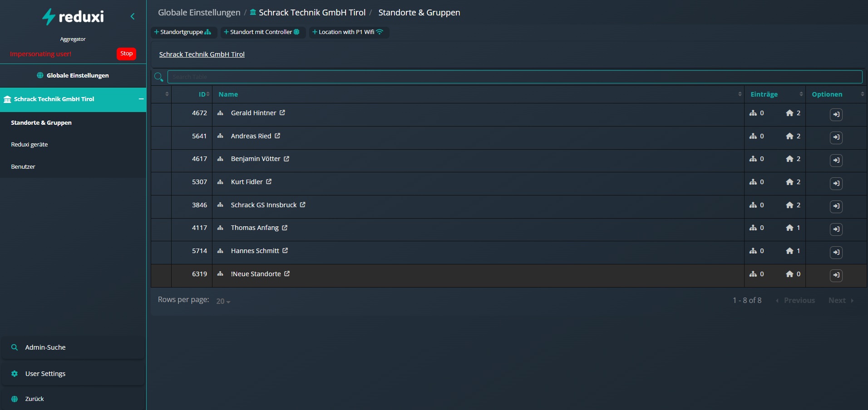Open Gerald Hintner external link icon

282,112
